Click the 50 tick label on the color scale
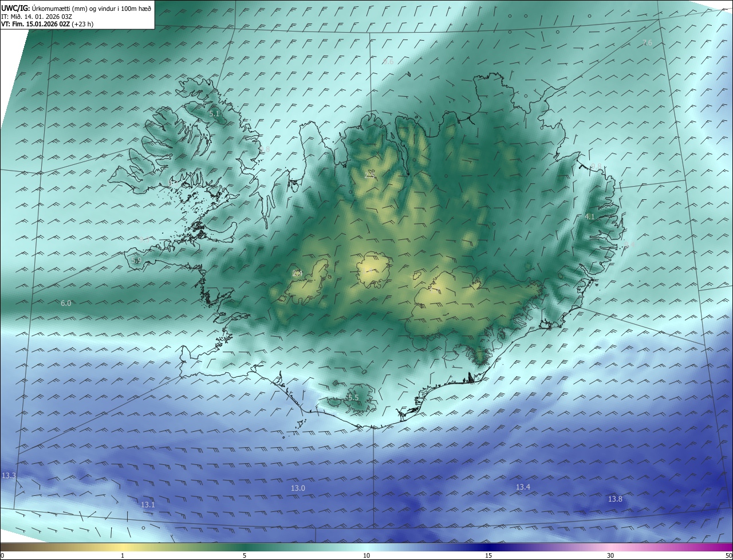This screenshot has height=560, width=733. (x=728, y=555)
